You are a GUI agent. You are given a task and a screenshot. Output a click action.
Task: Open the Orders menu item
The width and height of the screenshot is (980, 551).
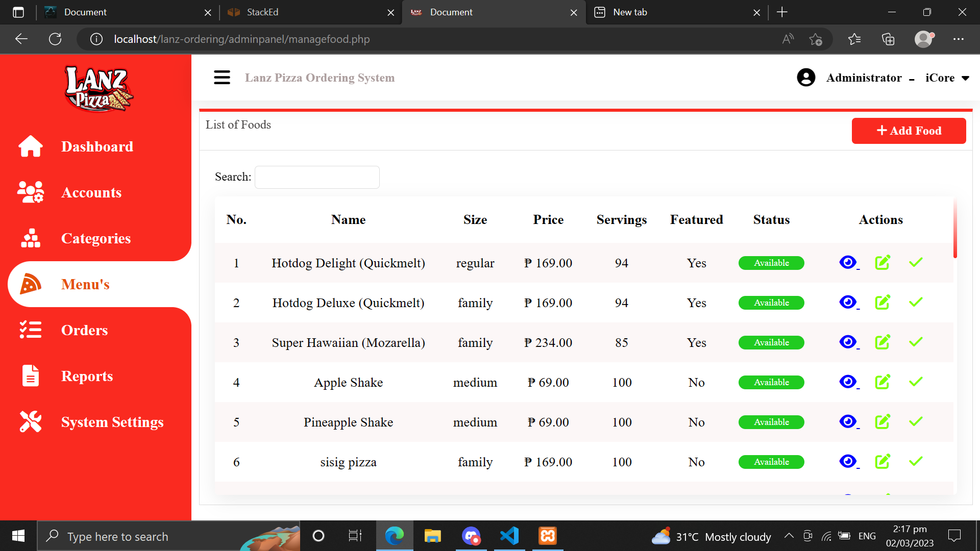84,330
